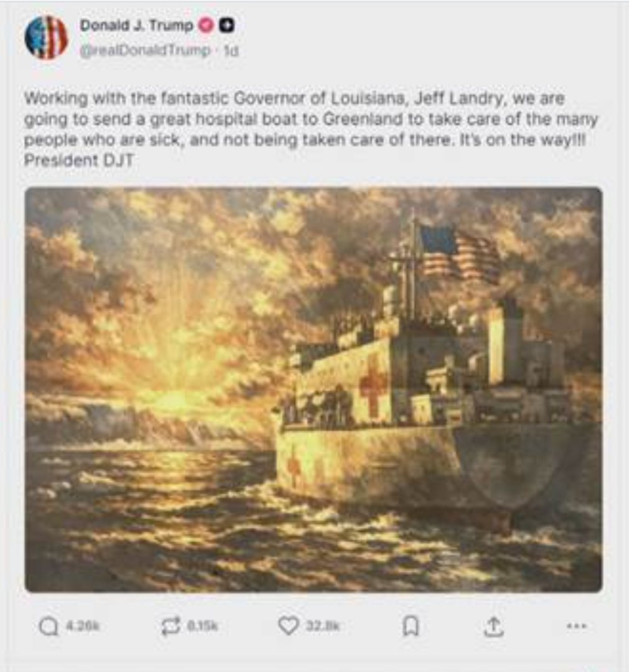The height and width of the screenshot is (672, 629).
Task: Open the Donald J. Trump display name
Action: tap(136, 26)
